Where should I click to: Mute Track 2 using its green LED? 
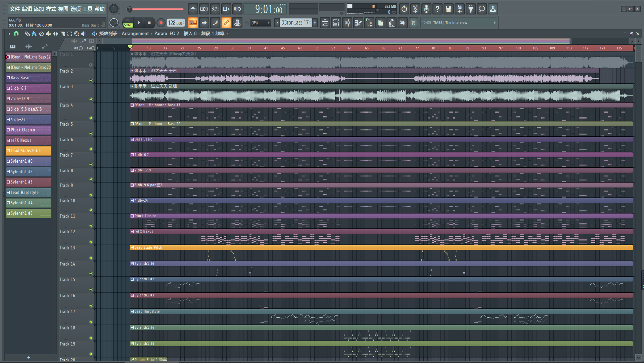[x=91, y=81]
